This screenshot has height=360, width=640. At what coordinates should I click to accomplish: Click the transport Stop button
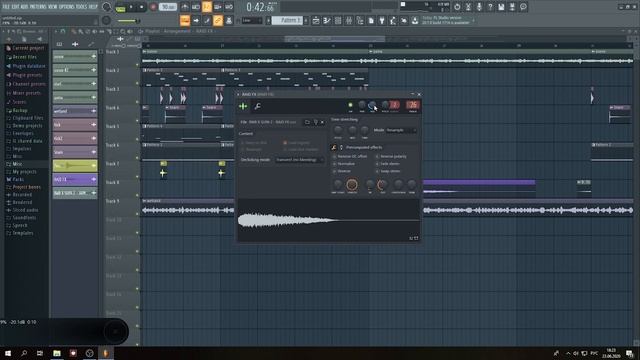pos(142,7)
